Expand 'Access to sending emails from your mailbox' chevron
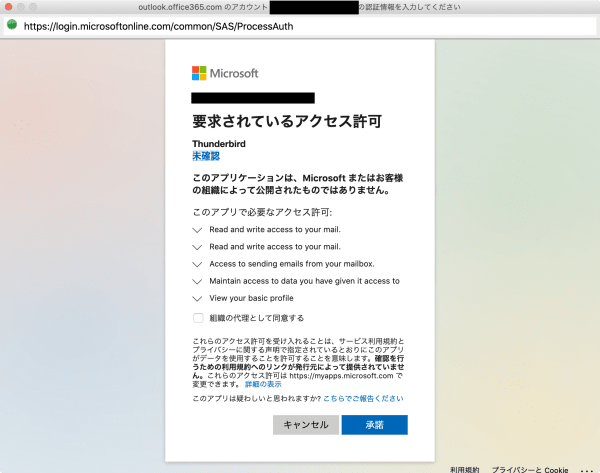 pos(197,264)
